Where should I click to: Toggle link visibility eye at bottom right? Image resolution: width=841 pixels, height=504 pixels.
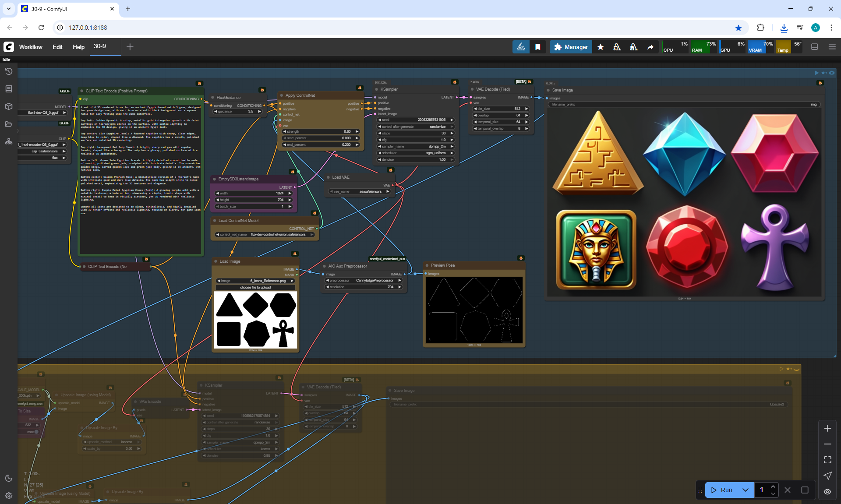coord(827,491)
